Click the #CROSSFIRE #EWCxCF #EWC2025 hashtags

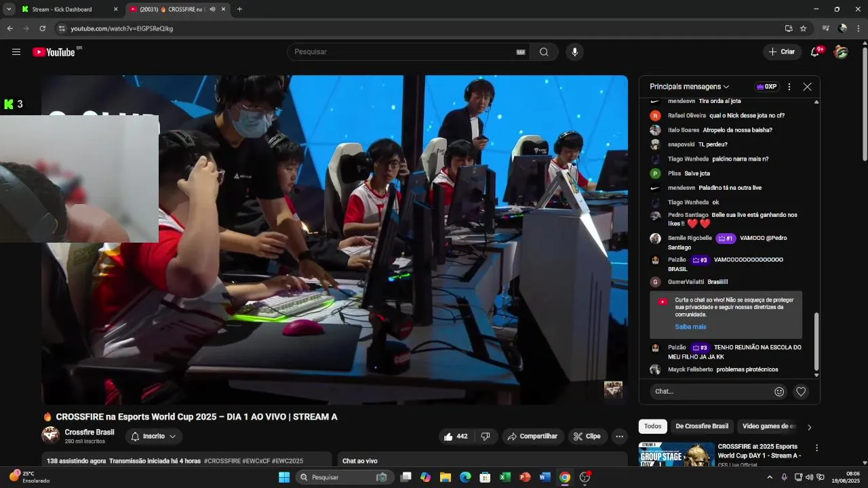(x=254, y=461)
